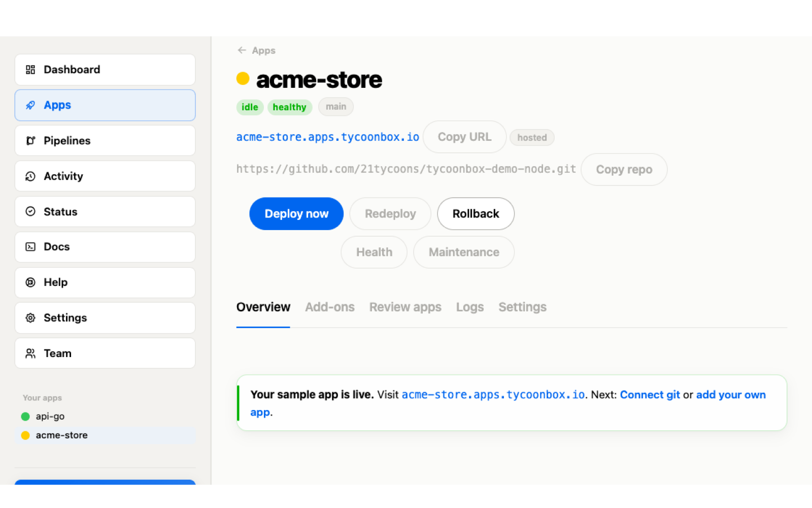Click the back arrow next to Apps
The image size is (812, 508).
click(x=242, y=50)
